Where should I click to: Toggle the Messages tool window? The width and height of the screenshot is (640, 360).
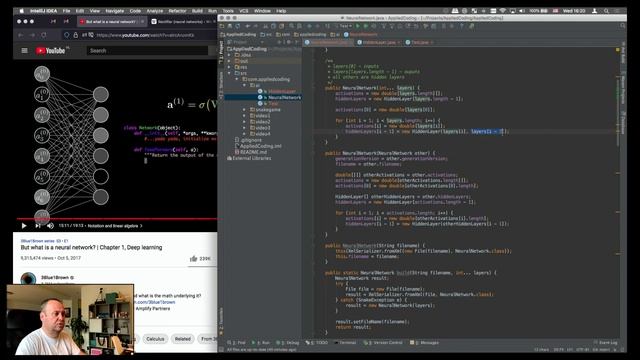point(424,343)
